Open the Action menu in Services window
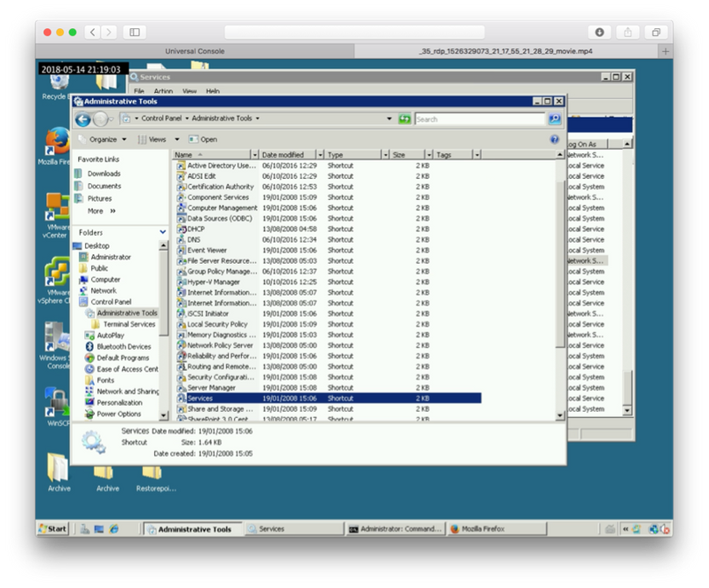 [x=163, y=91]
